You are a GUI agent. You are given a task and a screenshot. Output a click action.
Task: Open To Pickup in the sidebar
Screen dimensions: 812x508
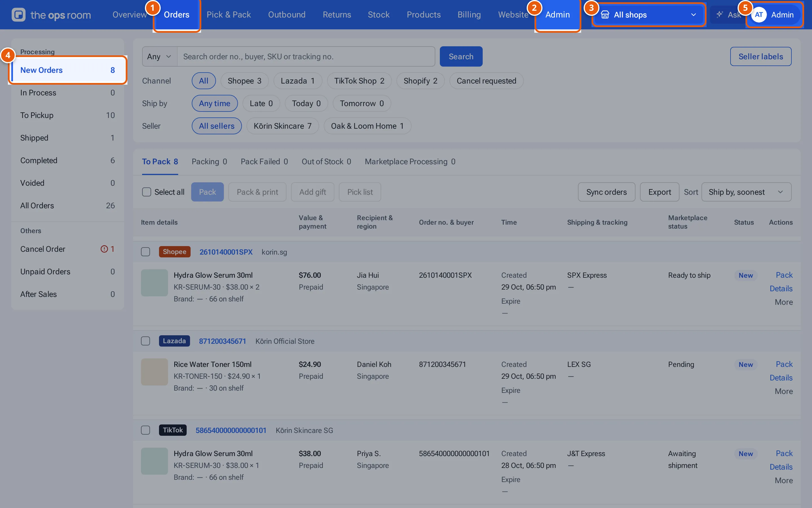(67, 115)
